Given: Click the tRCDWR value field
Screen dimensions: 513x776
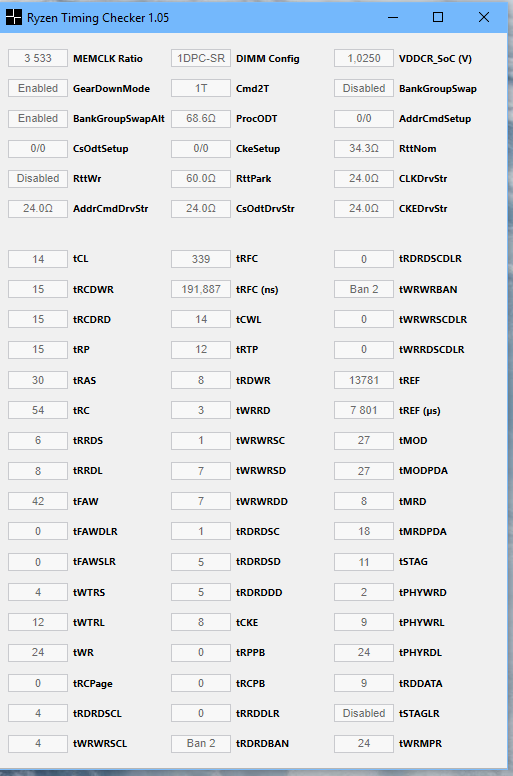Looking at the screenshot, I should tap(38, 289).
